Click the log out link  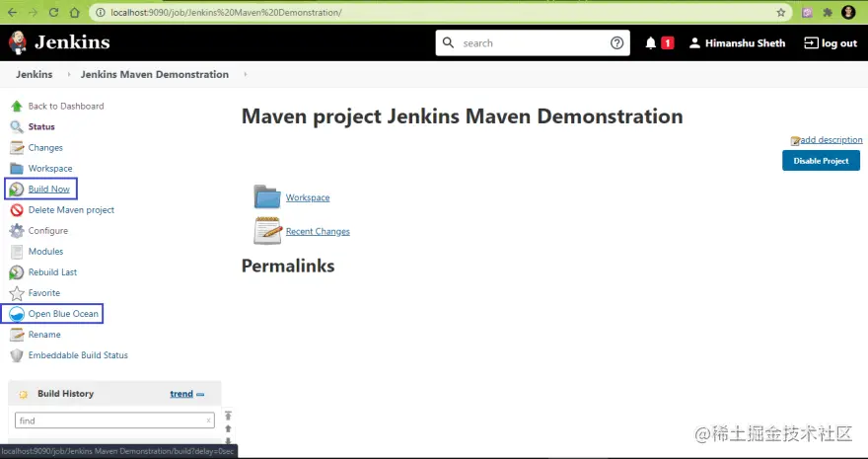(x=831, y=43)
